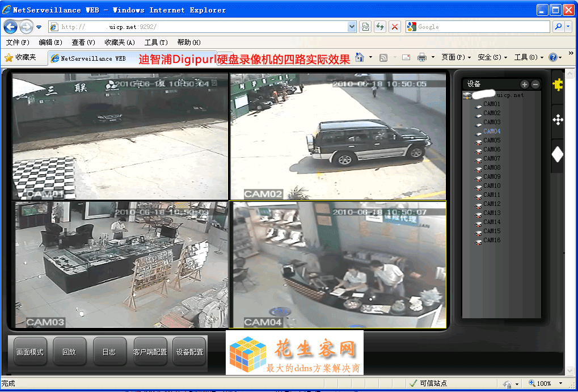Image resolution: width=578 pixels, height=392 pixels.
Task: Open the white diamond side tab
Action: coord(558,155)
